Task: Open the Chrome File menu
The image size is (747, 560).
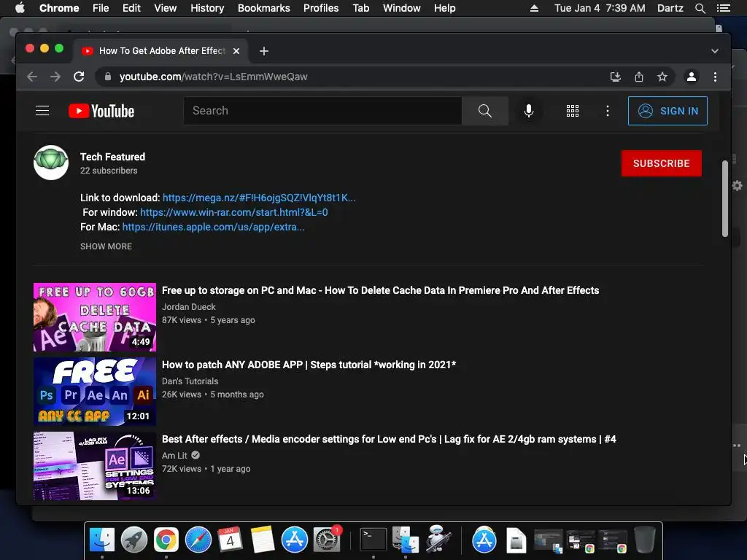Action: [x=101, y=8]
